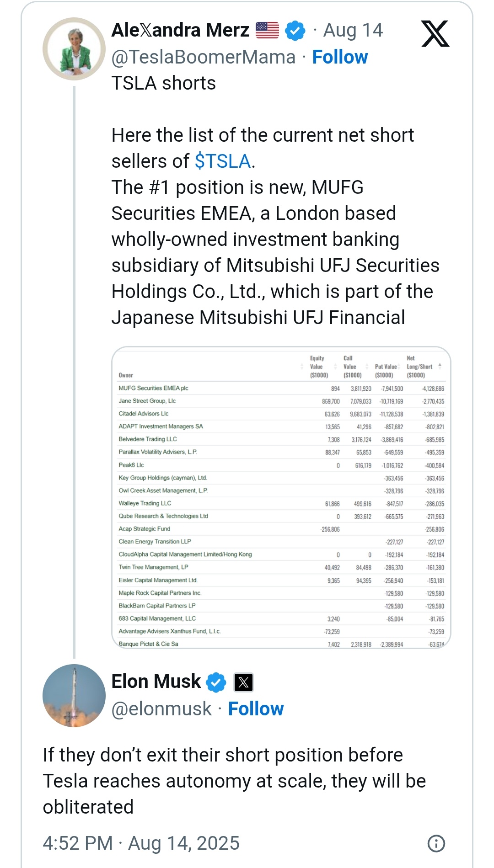494x868 pixels.
Task: Open the AleXandra Merz display name
Action: (181, 30)
